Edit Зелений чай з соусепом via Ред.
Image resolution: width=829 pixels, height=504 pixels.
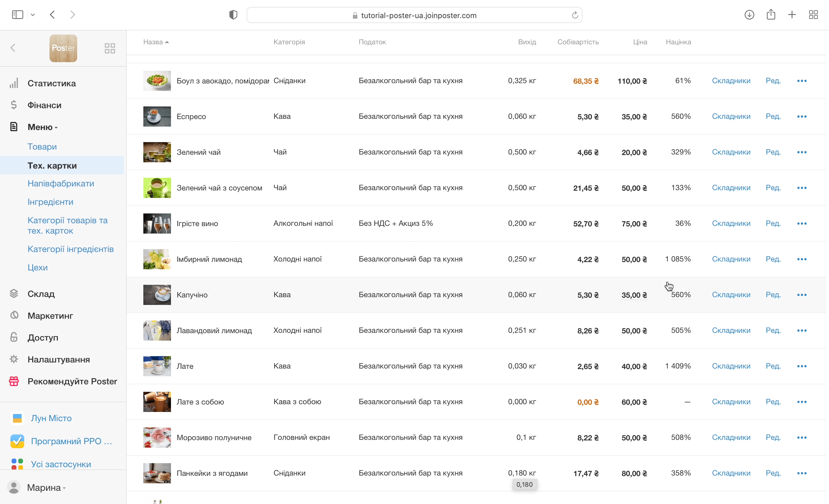[x=773, y=188]
